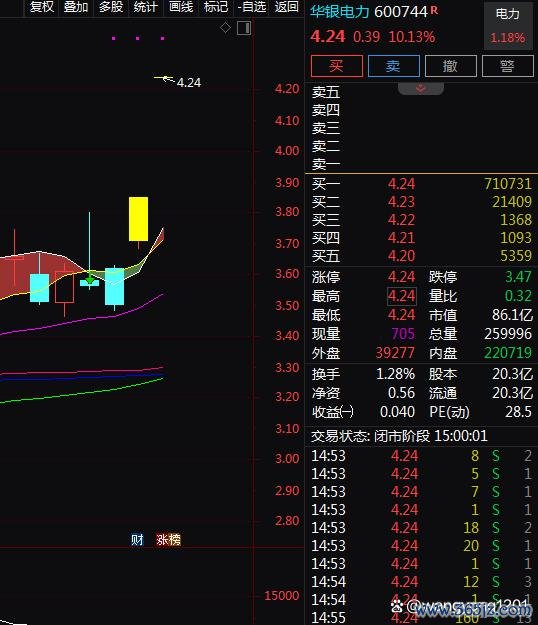Click the green arrow marker on candlestick
Screen dimensions: 538x625
click(90, 281)
